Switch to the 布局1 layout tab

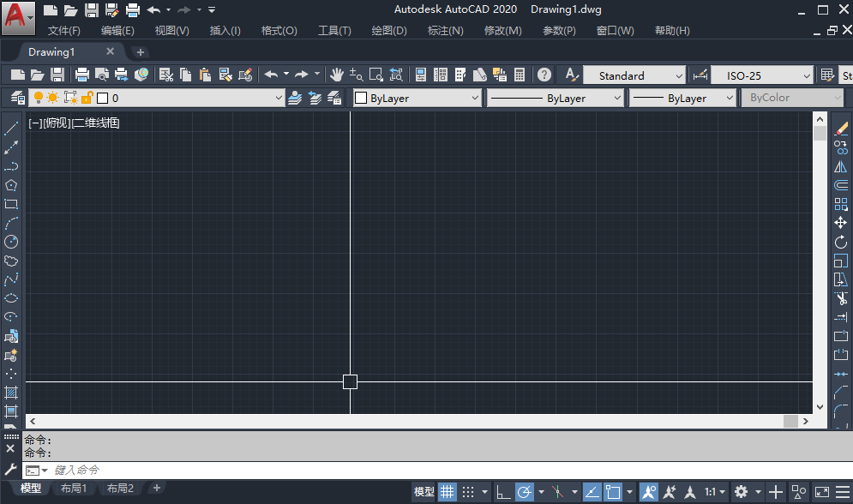coord(74,489)
